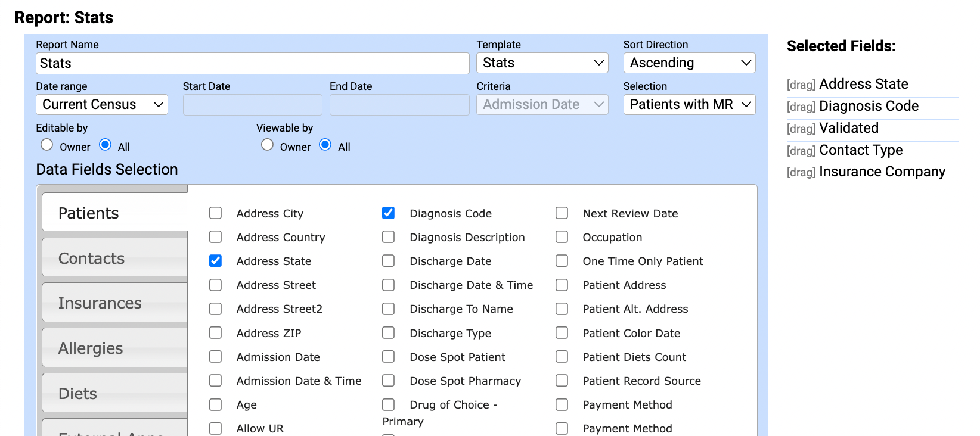Open the Date range dropdown
The image size is (980, 436).
(102, 105)
